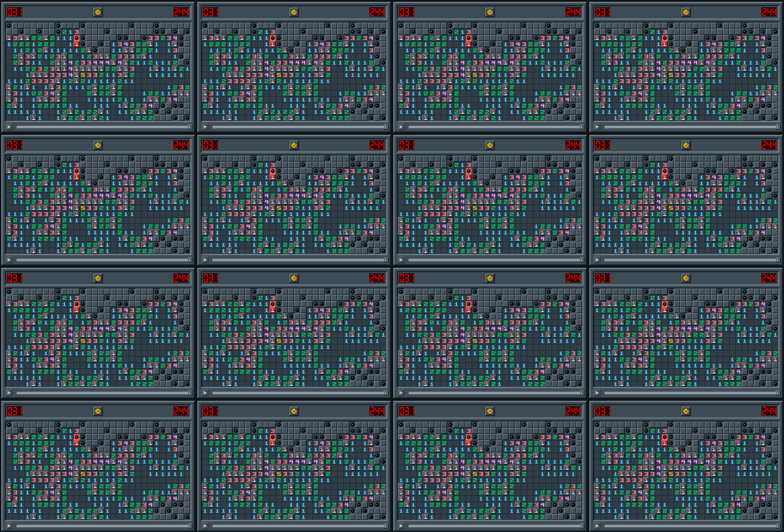Hit the sad face, top row third board
Viewport: 784px width, 532px height.
click(x=490, y=12)
